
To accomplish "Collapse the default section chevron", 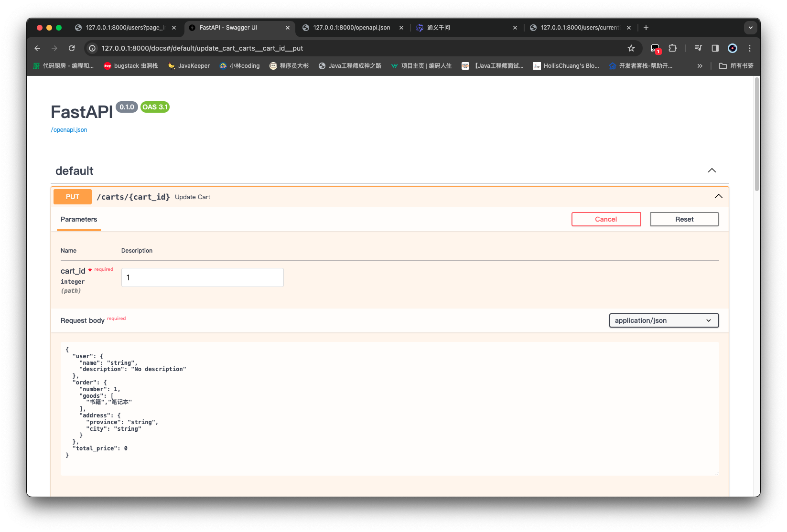I will tap(712, 170).
